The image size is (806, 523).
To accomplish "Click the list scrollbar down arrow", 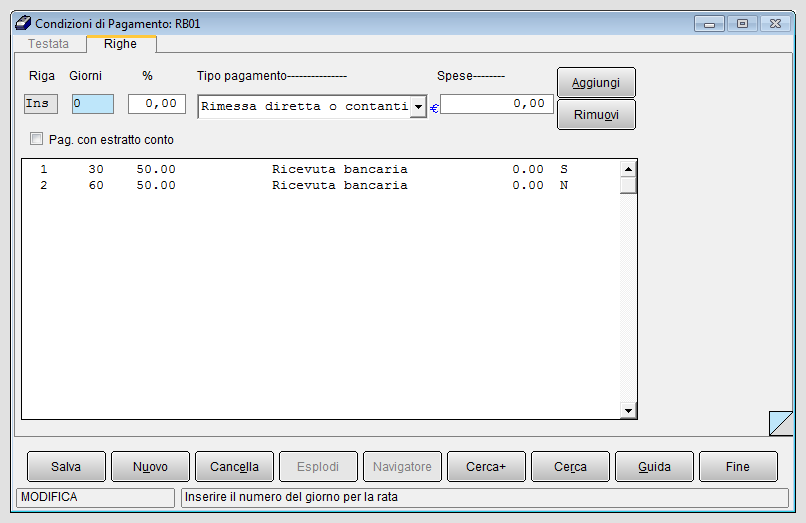I will click(x=628, y=410).
